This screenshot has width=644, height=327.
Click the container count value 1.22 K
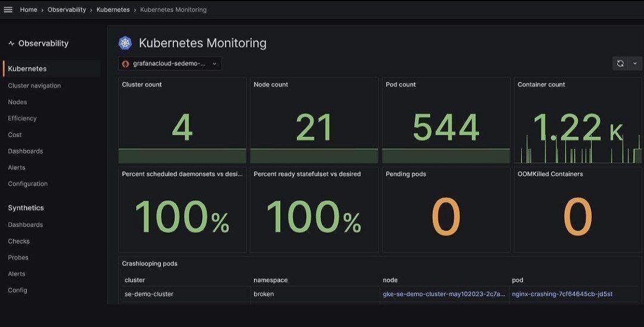[578, 127]
